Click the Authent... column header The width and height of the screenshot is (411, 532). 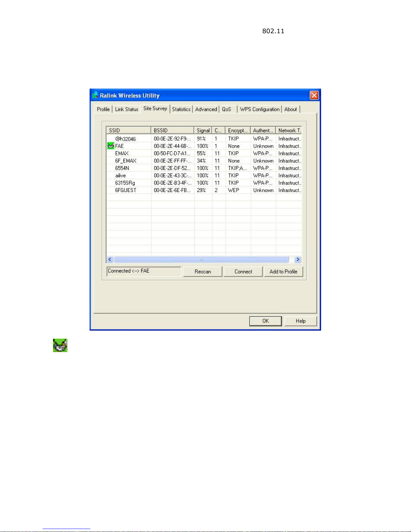click(x=263, y=130)
